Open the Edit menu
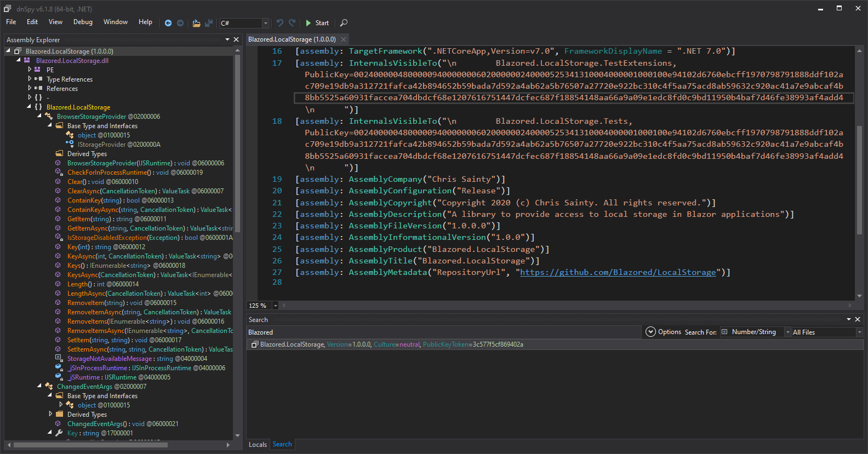The image size is (868, 454). pyautogui.click(x=32, y=22)
